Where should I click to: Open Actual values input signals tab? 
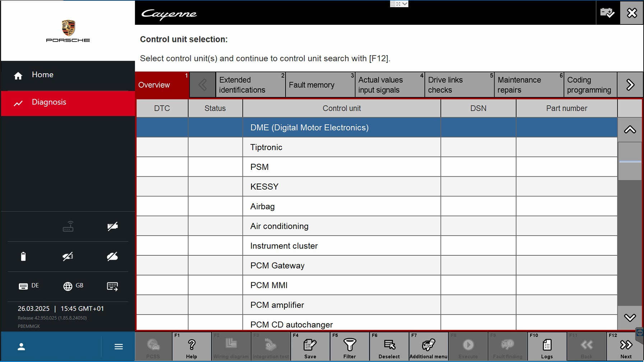pyautogui.click(x=390, y=85)
